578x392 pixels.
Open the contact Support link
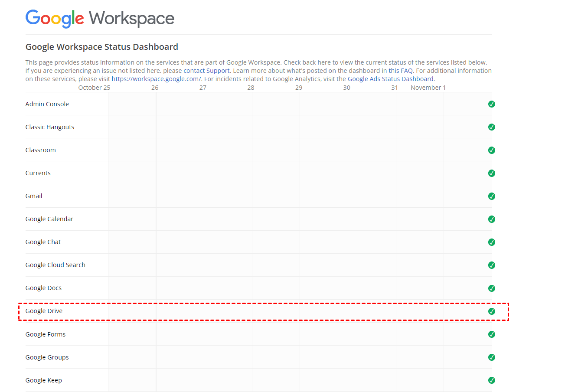[x=206, y=71]
